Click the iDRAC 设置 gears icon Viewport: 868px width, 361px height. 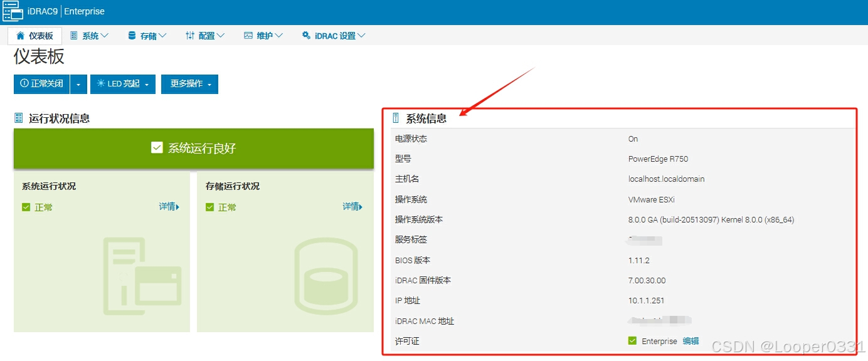tap(306, 36)
